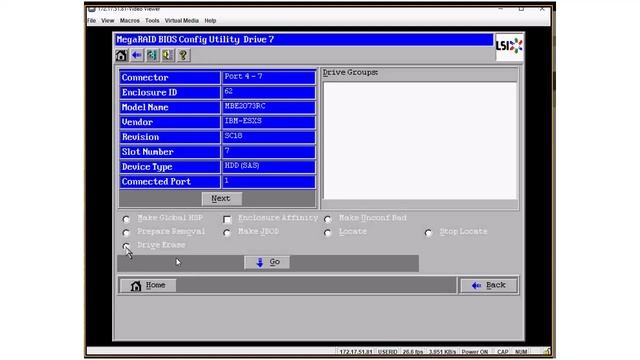The image size is (640, 360).
Task: Click the NUM indicator in status bar
Action: (x=521, y=351)
